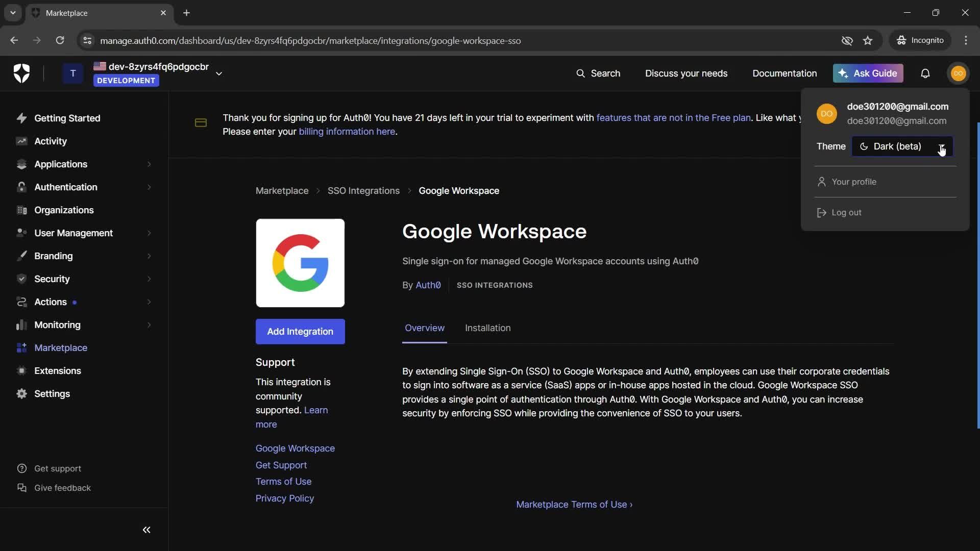Expand the Security submenu arrow
This screenshot has height=551, width=980.
[149, 279]
